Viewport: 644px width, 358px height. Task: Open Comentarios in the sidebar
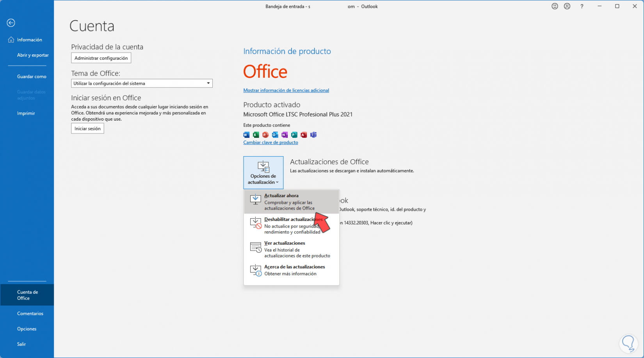click(27, 313)
